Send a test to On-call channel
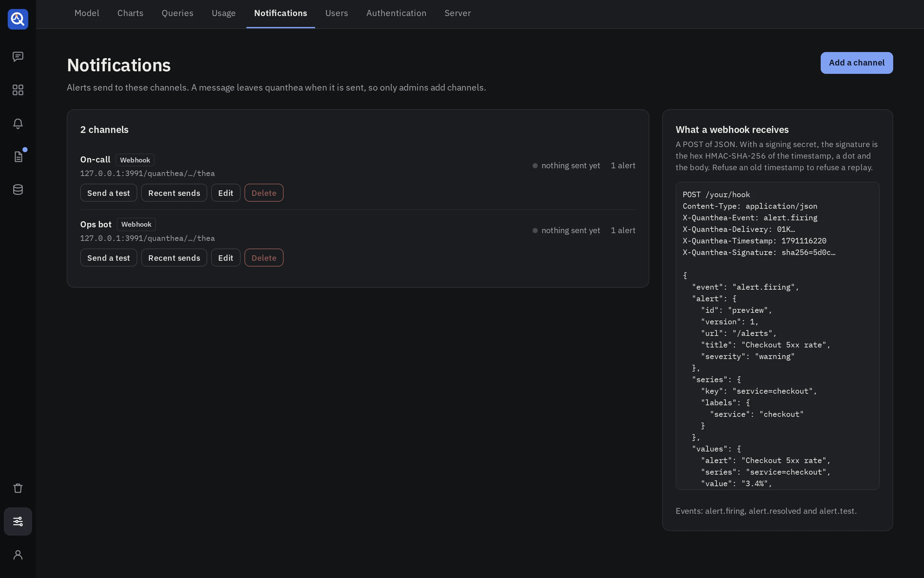 pyautogui.click(x=108, y=193)
